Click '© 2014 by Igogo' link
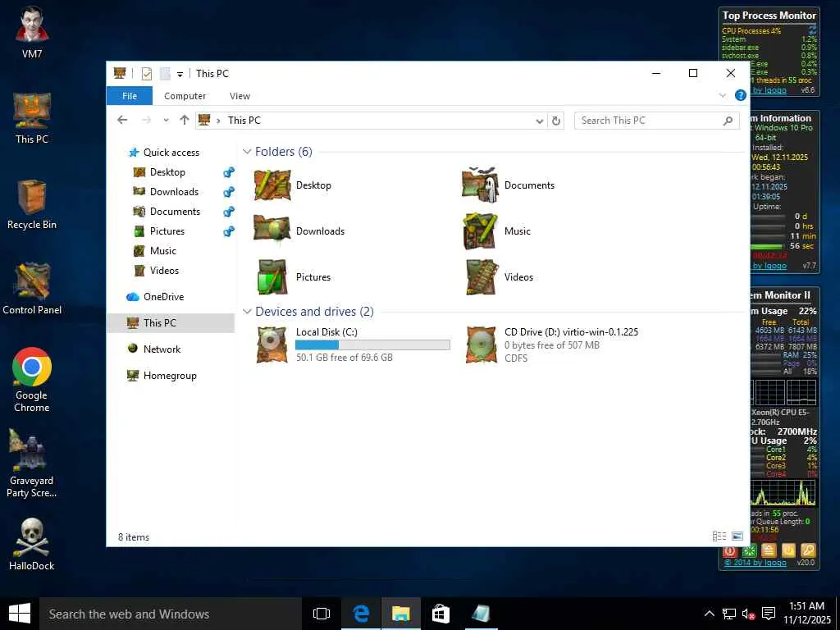 coord(755,563)
